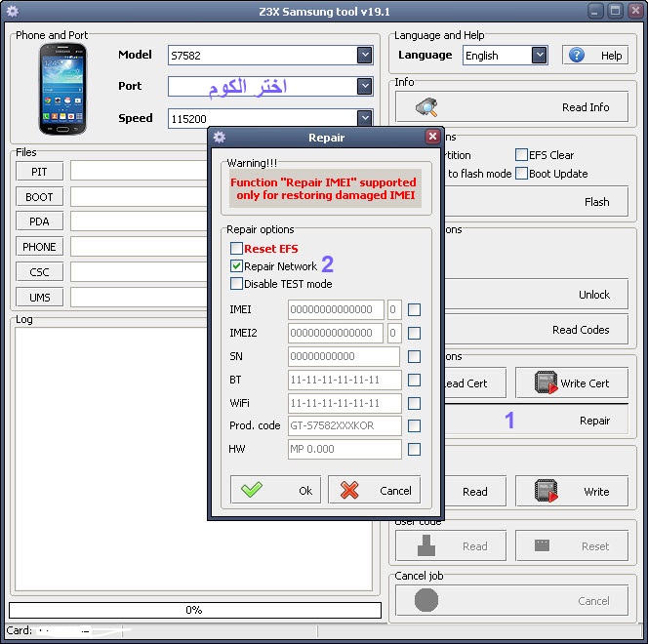
Task: Enable the IMEI row checkbox
Action: click(x=414, y=309)
